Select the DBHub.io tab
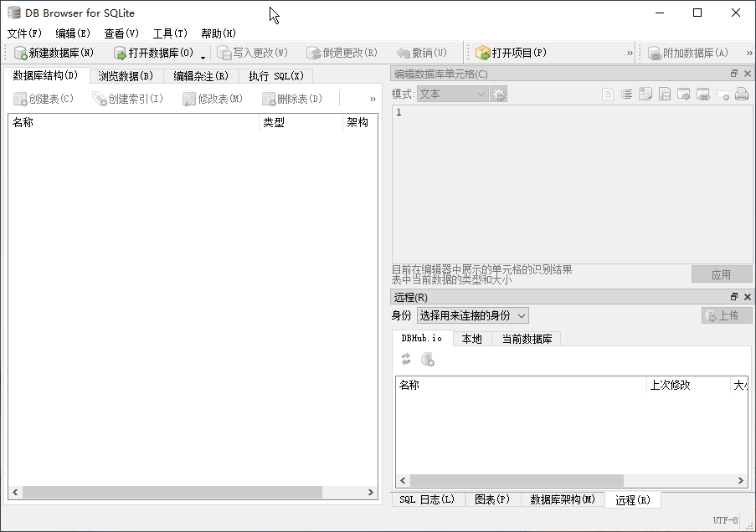Screen dimensions: 756x532 422,338
